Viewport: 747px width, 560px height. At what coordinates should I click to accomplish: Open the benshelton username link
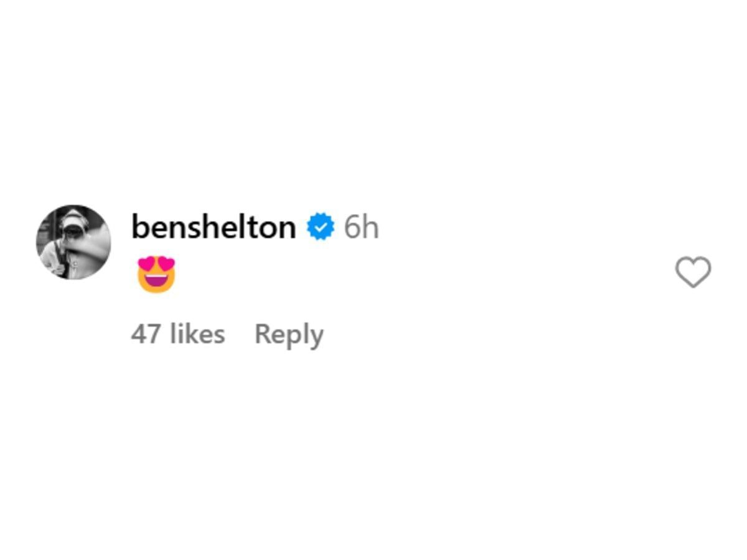point(214,227)
